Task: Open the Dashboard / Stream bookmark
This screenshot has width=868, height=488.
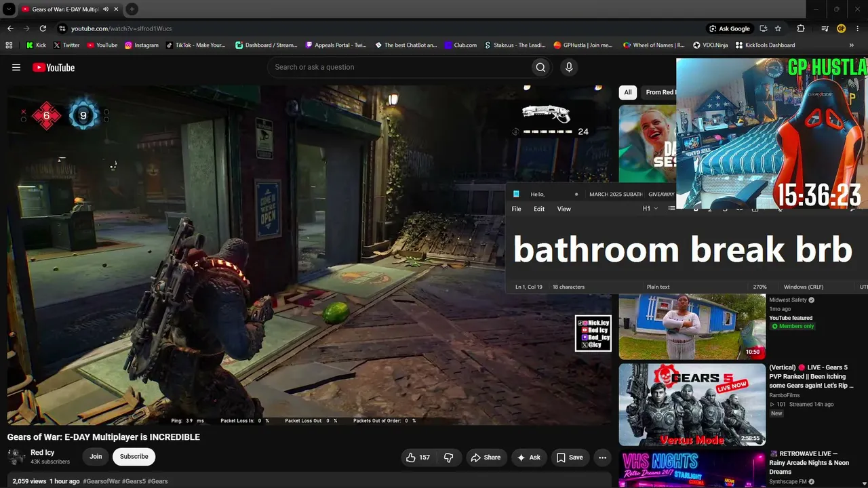Action: [266, 45]
